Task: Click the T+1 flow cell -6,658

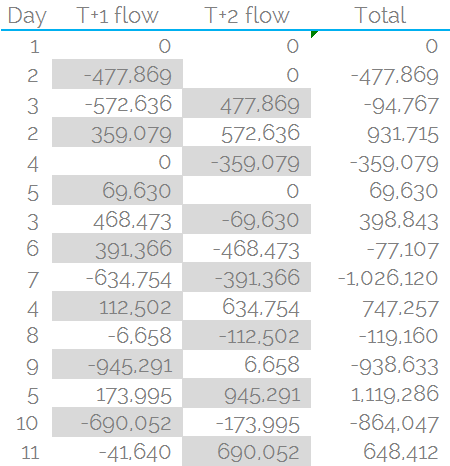Action: [117, 335]
